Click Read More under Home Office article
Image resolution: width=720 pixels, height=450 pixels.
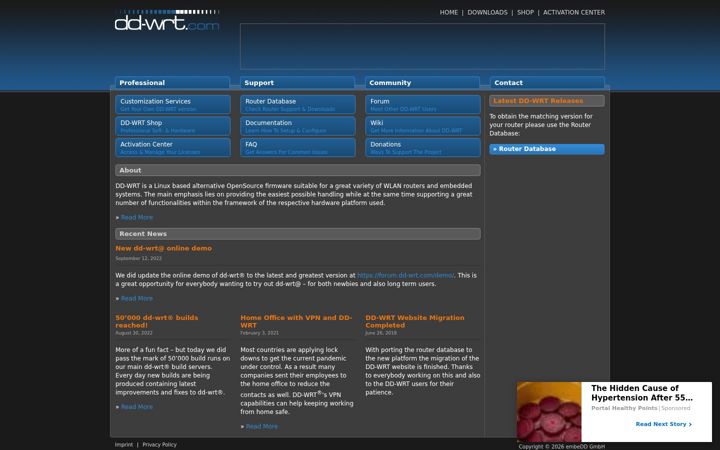(262, 427)
